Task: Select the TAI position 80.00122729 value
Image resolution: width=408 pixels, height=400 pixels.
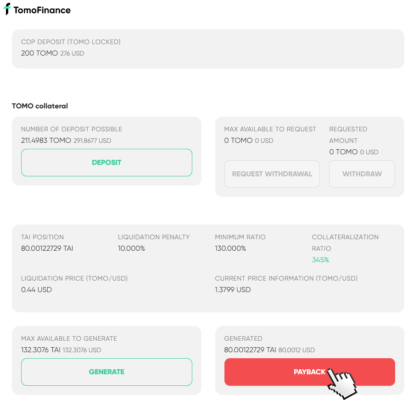Action: pos(47,249)
